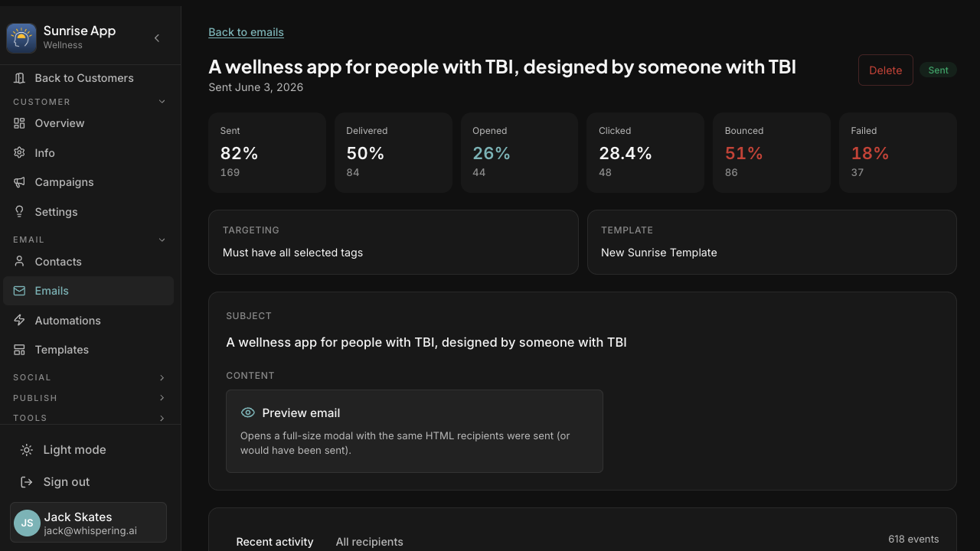This screenshot has width=980, height=551.
Task: Click the Campaigns megaphone icon
Action: pyautogui.click(x=20, y=182)
